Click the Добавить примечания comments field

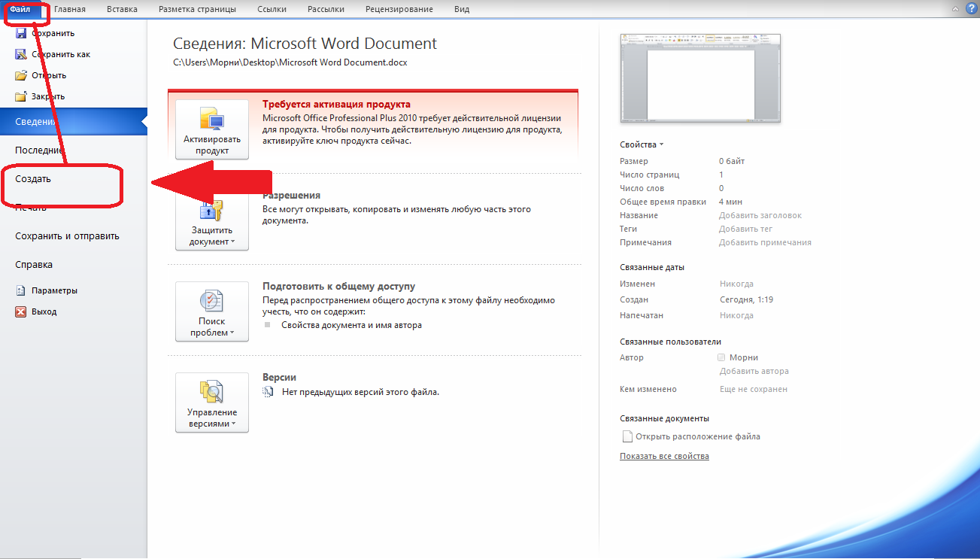[765, 242]
